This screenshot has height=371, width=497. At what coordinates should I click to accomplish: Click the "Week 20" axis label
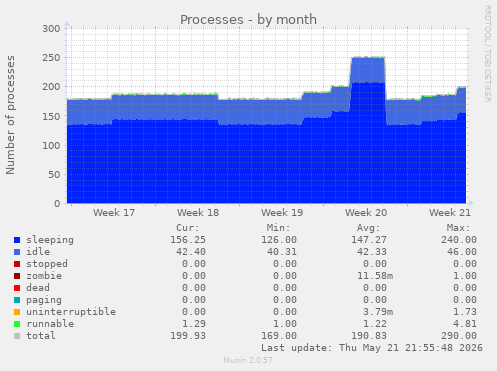[x=366, y=213]
